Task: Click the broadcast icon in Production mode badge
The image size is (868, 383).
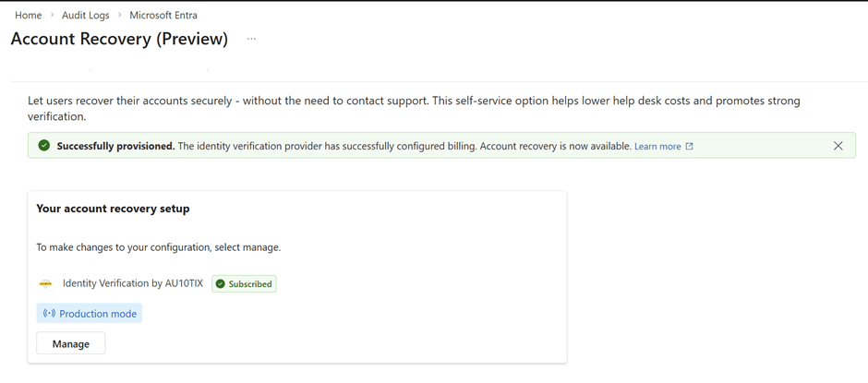Action: 49,314
